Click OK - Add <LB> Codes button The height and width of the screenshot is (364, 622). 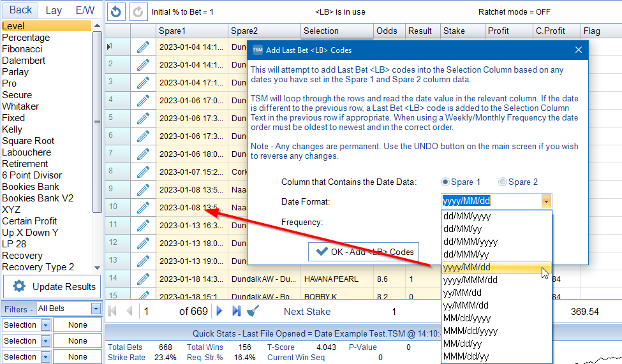pyautogui.click(x=364, y=252)
